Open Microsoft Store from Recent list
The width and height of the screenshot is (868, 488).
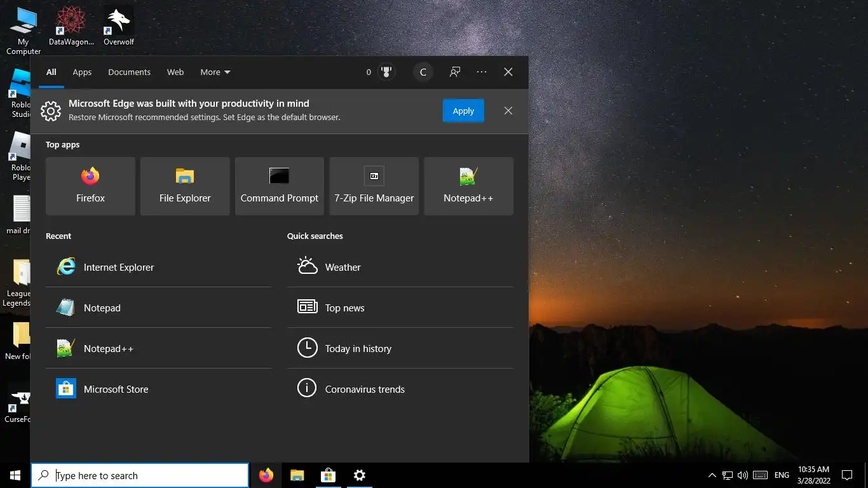pos(158,389)
